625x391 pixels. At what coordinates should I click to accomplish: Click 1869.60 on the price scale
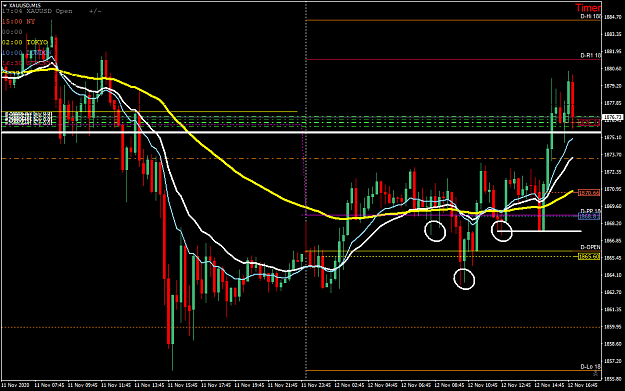point(613,206)
